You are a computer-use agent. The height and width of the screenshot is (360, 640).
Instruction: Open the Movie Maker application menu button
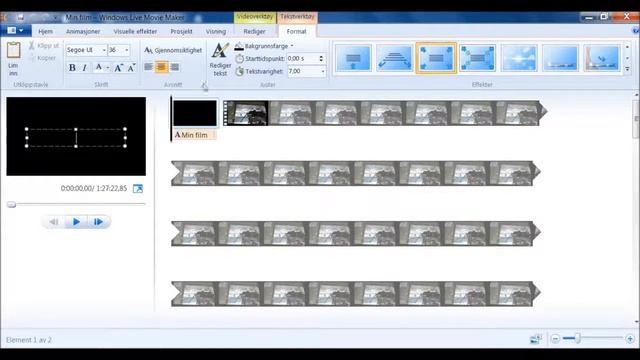16,31
